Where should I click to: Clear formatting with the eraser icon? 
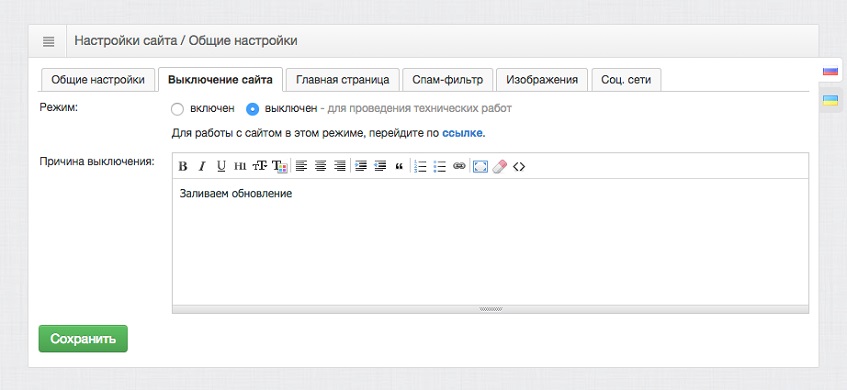click(500, 166)
